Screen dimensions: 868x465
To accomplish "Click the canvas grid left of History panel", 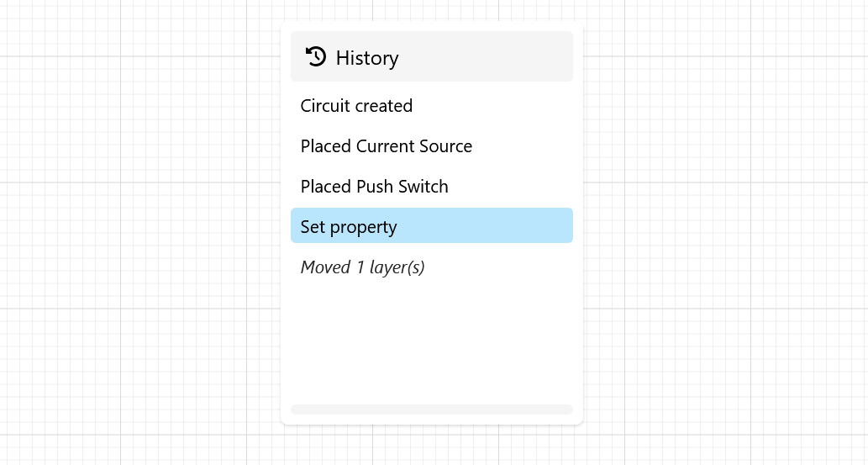I will coord(143,235).
